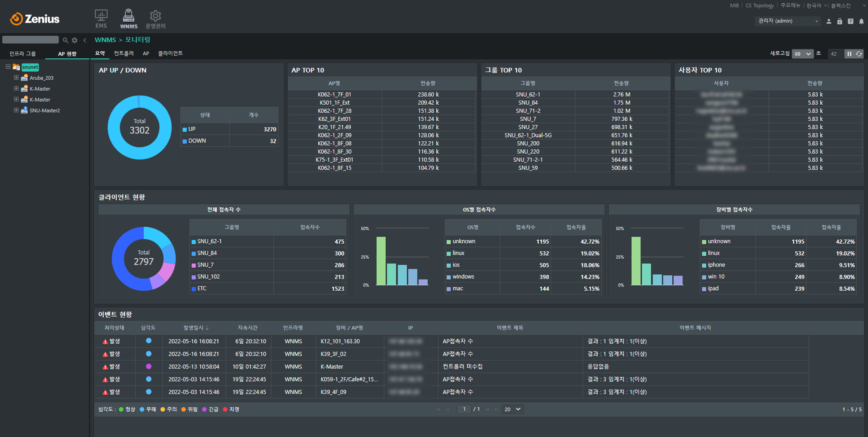Open the 한국어 language dropdown

tap(817, 5)
